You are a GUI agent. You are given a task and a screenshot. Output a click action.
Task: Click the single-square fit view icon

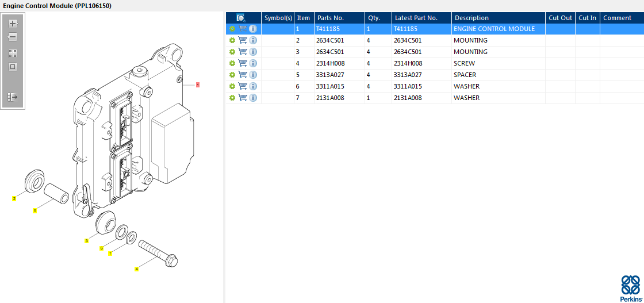[13, 67]
